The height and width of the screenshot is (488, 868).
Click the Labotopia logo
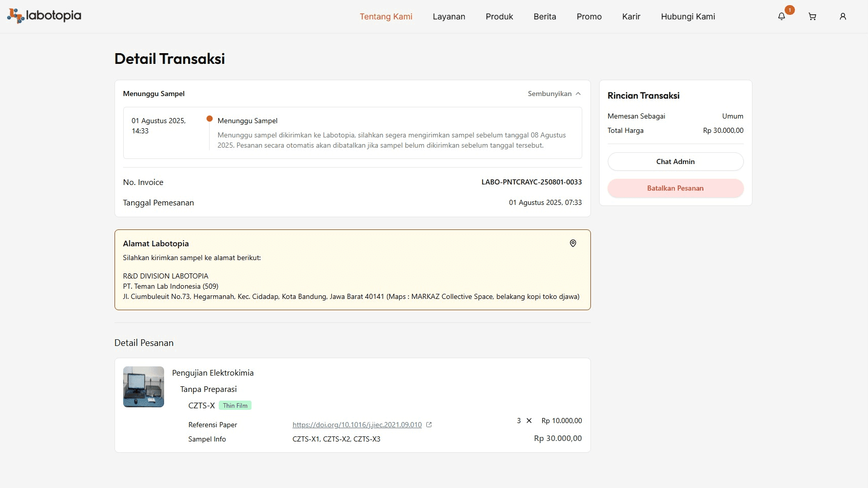(44, 16)
